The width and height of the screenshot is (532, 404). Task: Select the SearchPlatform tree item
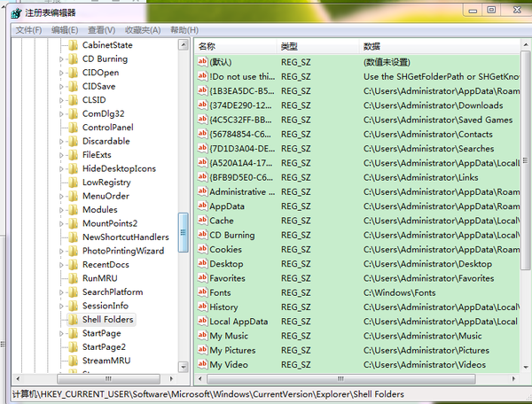tap(113, 292)
